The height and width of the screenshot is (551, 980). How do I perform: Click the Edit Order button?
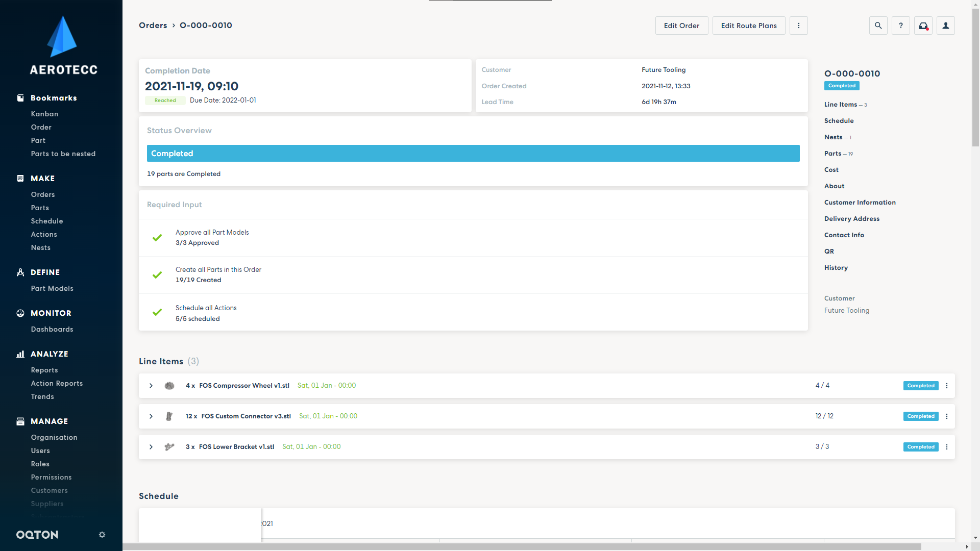pyautogui.click(x=681, y=26)
